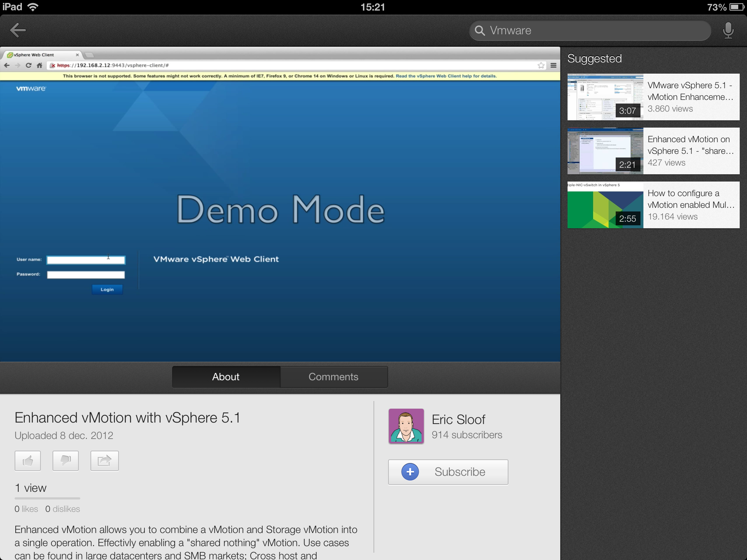The height and width of the screenshot is (560, 747).
Task: Click browser reload icon in video
Action: [28, 65]
